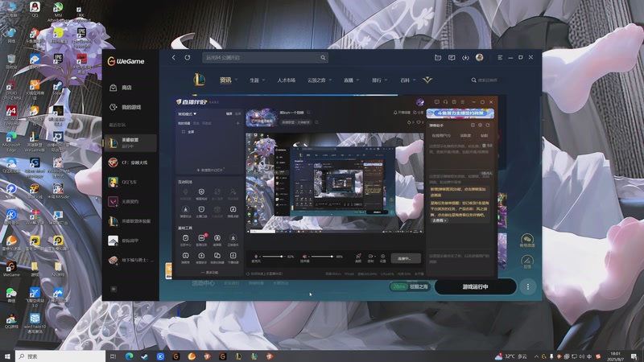
Task: Open the shield icon under 互动玩法
Action: tap(201, 193)
